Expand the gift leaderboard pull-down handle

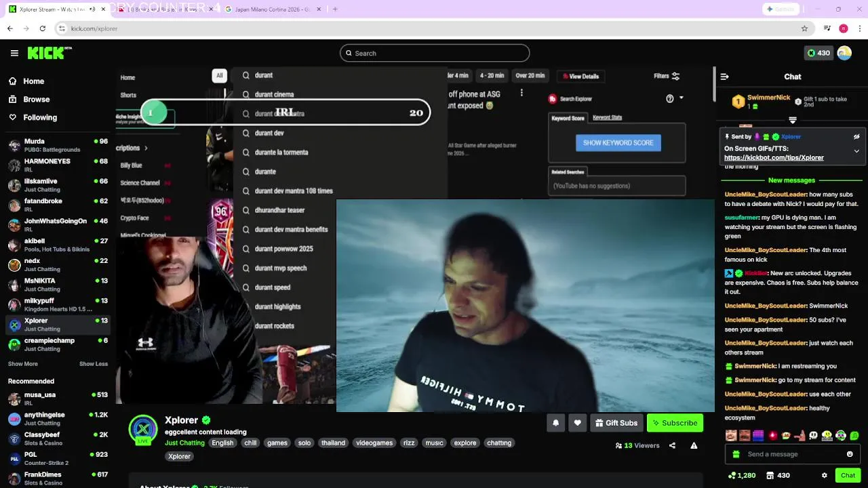pos(792,120)
